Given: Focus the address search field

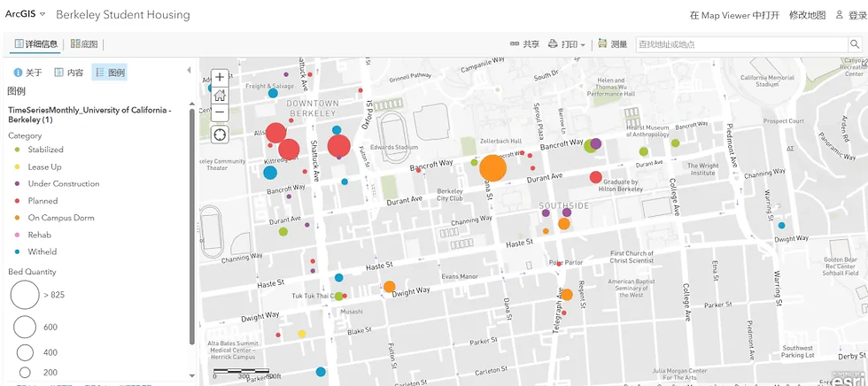Looking at the screenshot, I should [741, 44].
